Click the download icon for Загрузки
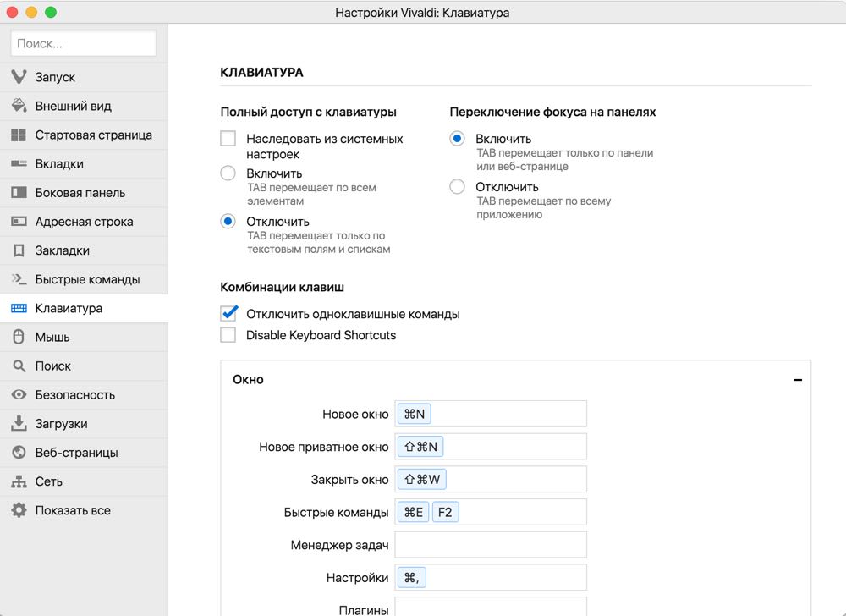Screen dimensions: 846x616 19,423
